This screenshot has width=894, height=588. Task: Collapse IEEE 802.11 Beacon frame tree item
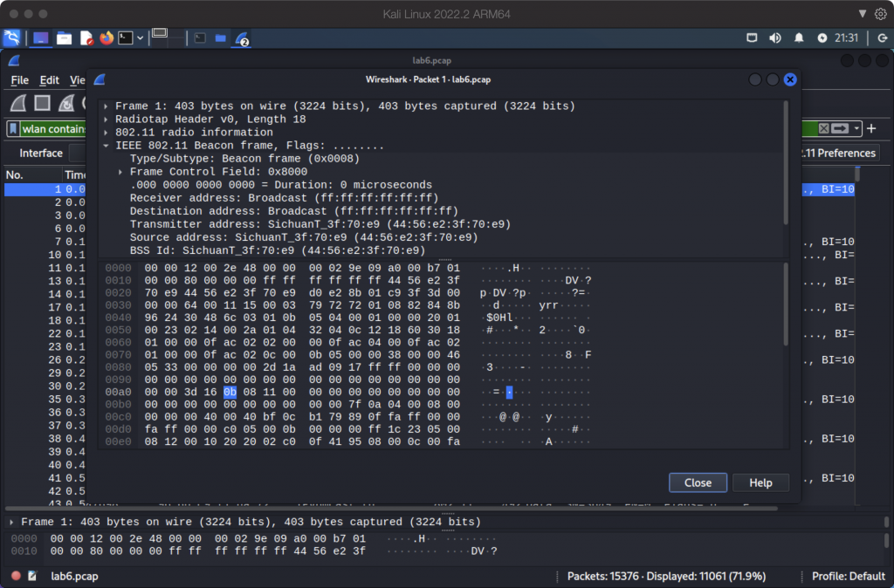click(x=106, y=146)
